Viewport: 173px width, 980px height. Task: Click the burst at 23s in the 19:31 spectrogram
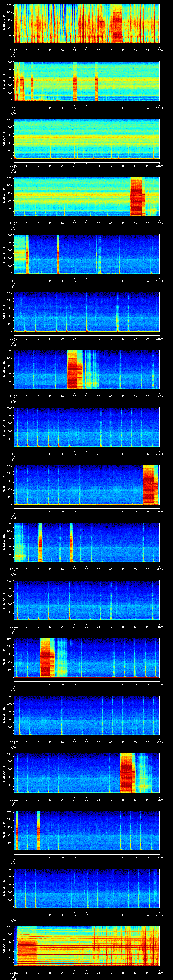pyautogui.click(x=71, y=543)
